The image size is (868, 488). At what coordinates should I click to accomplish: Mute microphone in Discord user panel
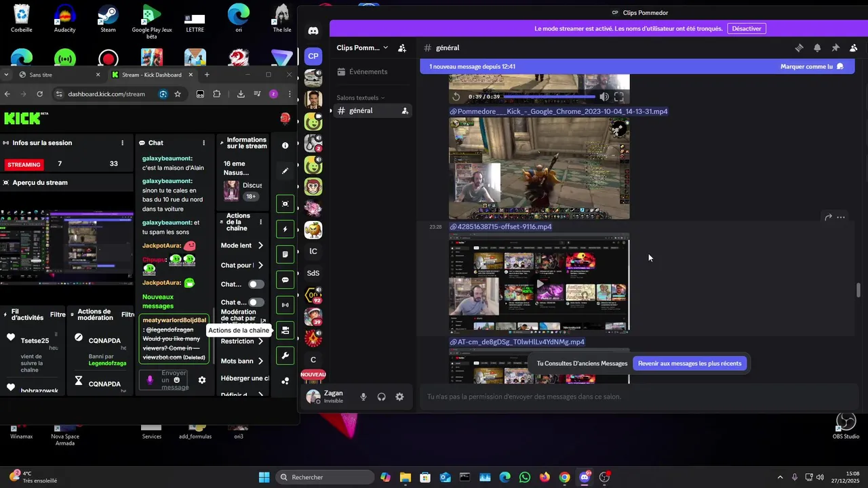click(363, 397)
